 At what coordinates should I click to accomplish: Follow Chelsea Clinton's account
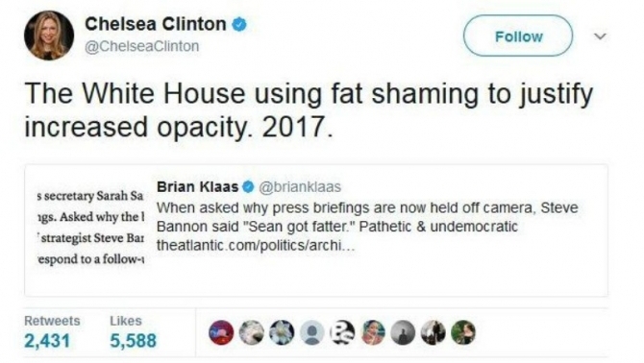[518, 36]
